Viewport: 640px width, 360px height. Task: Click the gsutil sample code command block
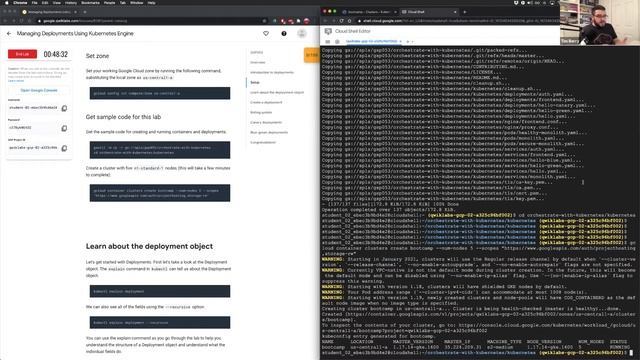point(160,150)
